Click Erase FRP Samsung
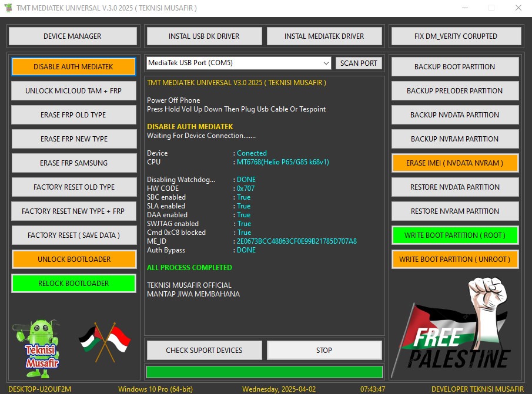The height and width of the screenshot is (394, 532). tap(73, 163)
